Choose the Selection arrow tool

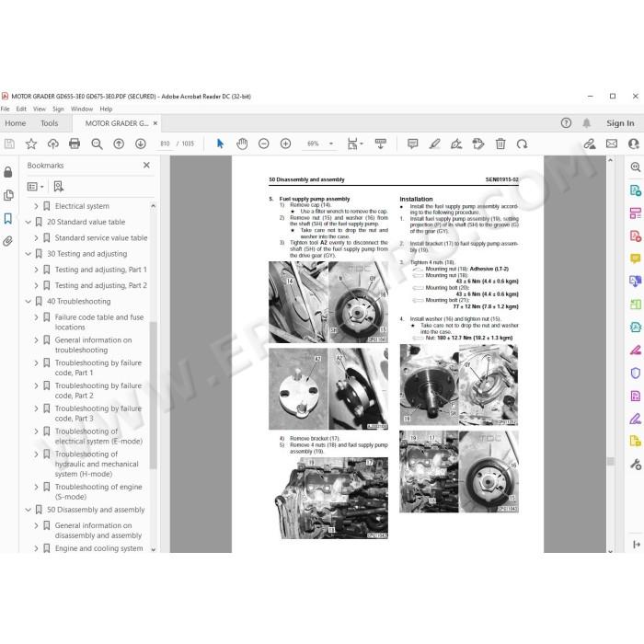point(220,144)
